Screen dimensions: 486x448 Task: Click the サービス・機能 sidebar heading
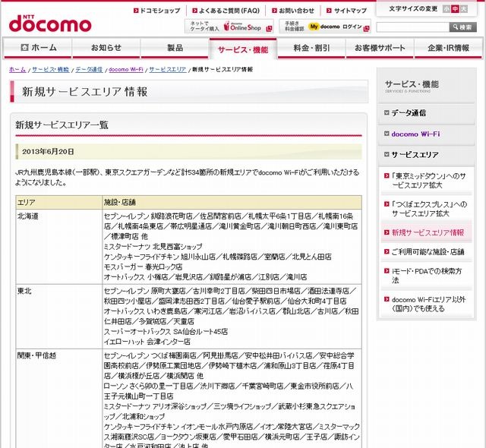point(412,84)
